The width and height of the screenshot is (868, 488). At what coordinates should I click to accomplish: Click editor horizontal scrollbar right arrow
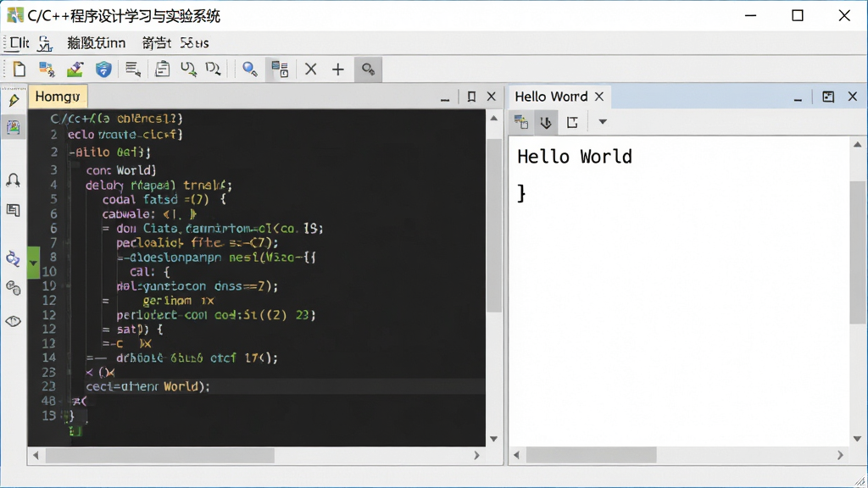tap(476, 455)
